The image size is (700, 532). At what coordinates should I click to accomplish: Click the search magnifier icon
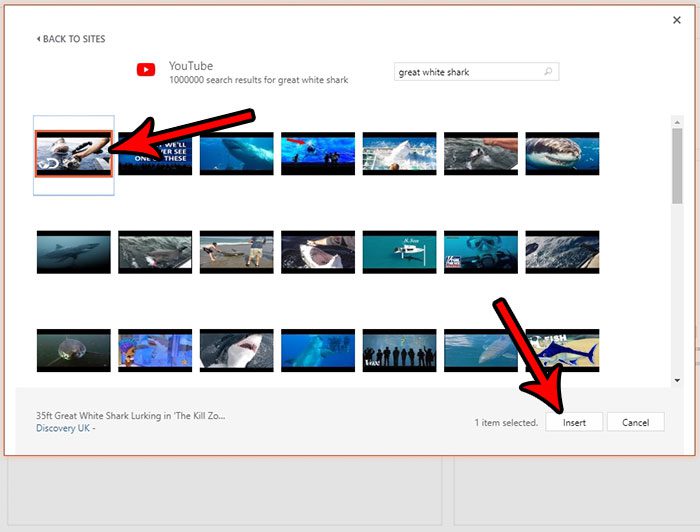[548, 72]
